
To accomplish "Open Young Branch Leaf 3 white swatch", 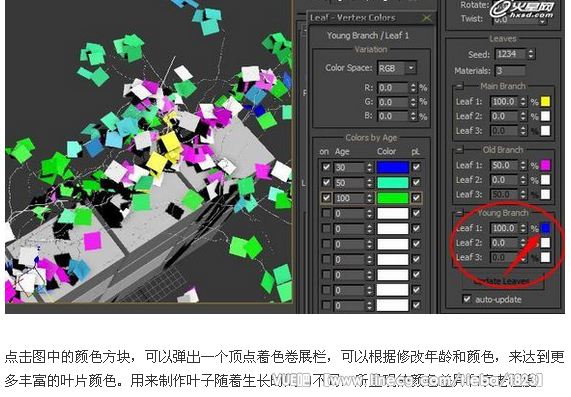I will point(545,257).
